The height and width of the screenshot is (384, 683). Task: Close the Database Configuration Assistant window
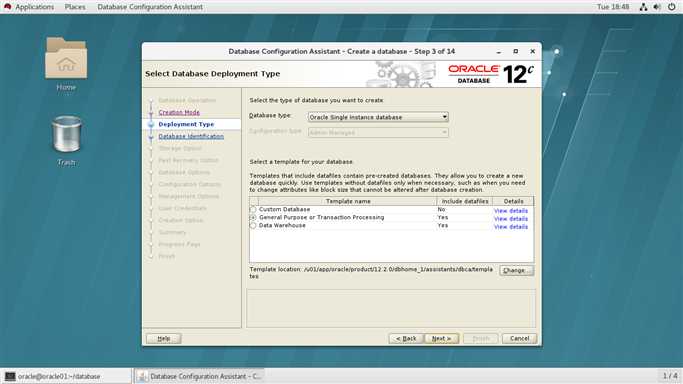[532, 51]
